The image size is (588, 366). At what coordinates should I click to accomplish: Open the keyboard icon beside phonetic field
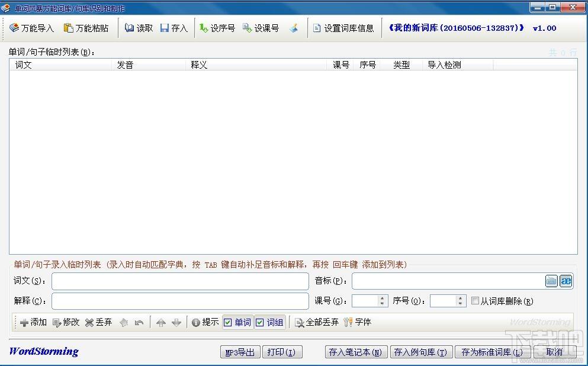[551, 281]
